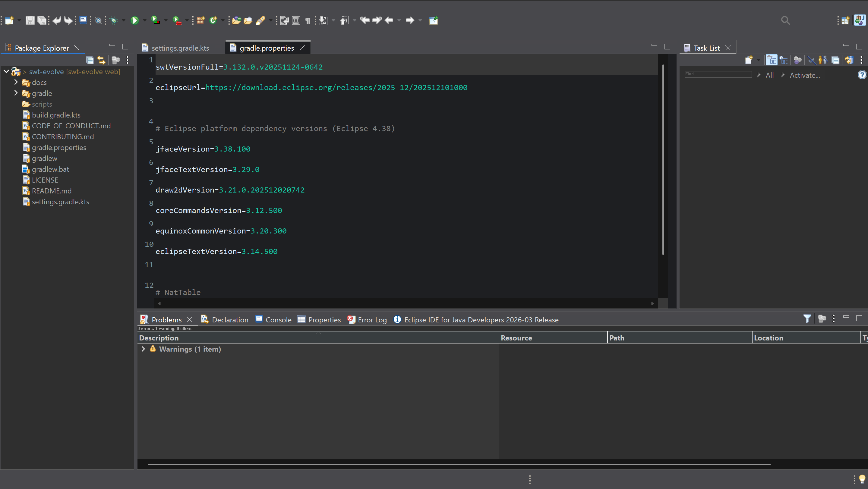The height and width of the screenshot is (489, 868).
Task: Toggle the Categorized view in Task List
Action: 772,60
